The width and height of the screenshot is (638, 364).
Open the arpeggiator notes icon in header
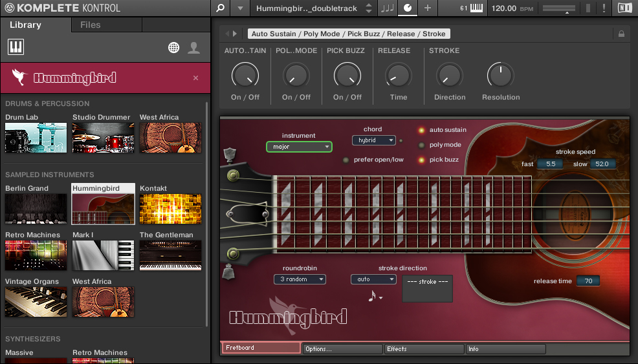click(387, 8)
